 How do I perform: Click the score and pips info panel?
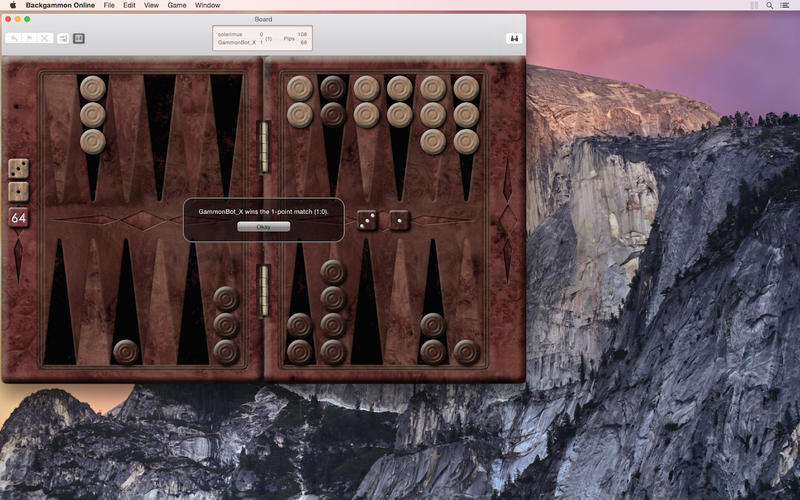coord(262,38)
